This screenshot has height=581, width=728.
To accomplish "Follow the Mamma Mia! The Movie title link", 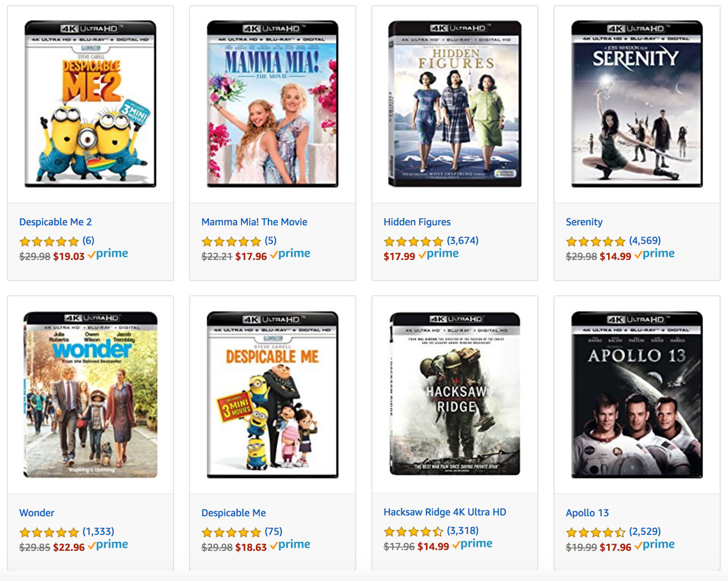I will click(x=254, y=222).
